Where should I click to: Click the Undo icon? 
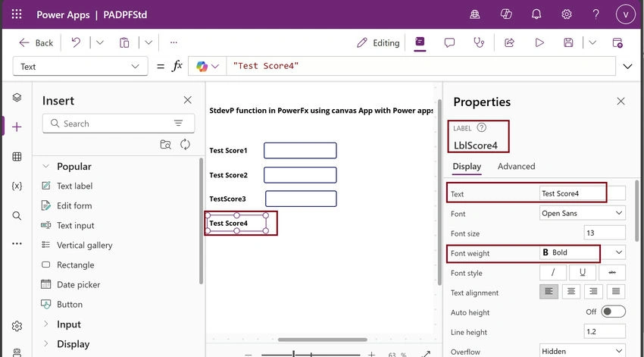tap(76, 42)
